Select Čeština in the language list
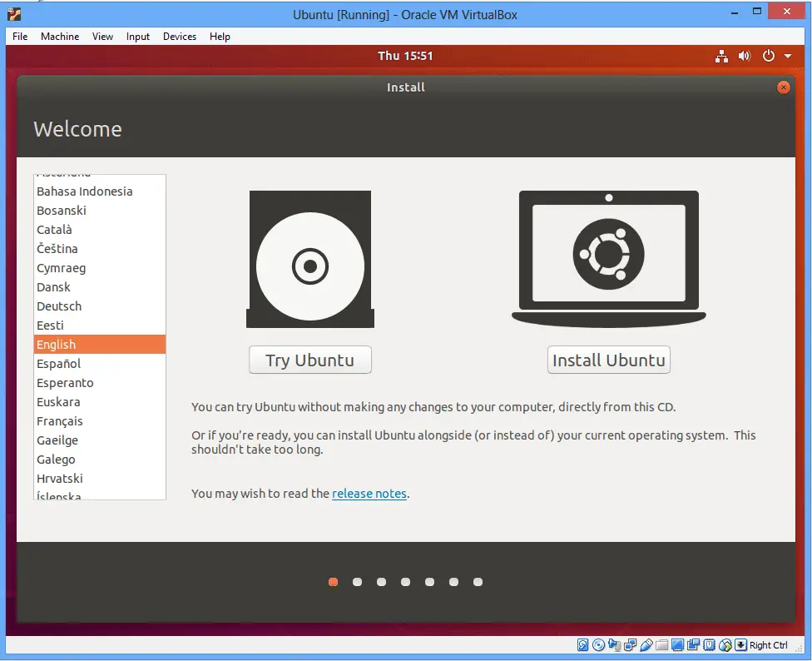Screen dimensions: 812x661 point(100,249)
